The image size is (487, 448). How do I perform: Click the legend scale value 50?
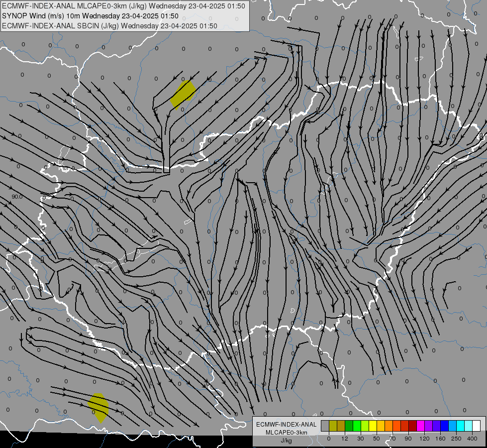click(x=377, y=439)
